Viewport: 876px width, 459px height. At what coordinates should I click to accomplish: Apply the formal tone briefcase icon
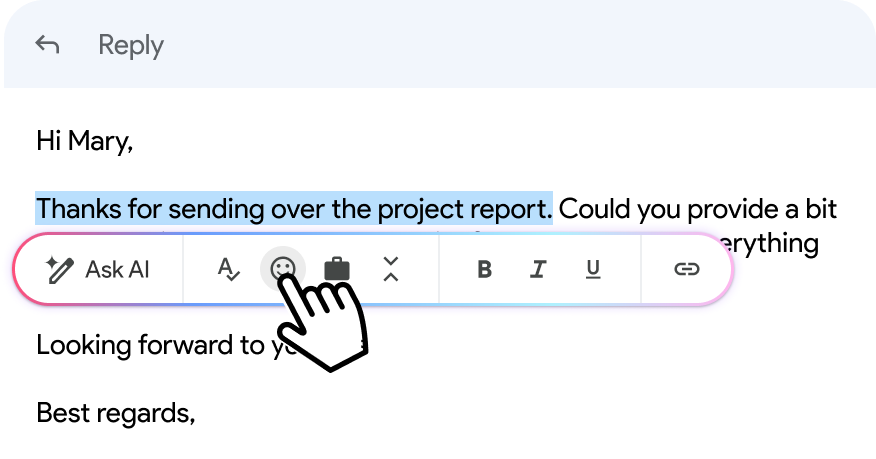(x=337, y=269)
